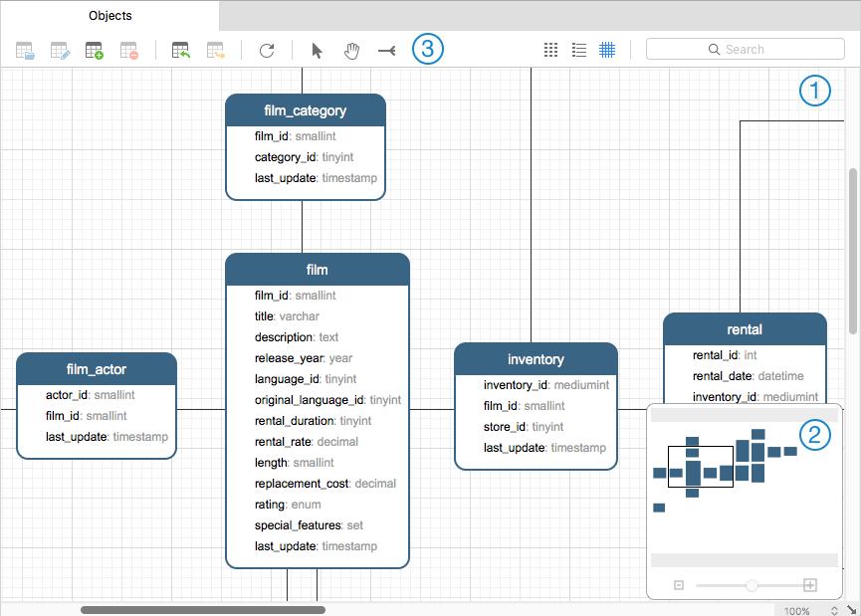The height and width of the screenshot is (616, 861).
Task: Click the Export Wizard icon
Action: 215,51
